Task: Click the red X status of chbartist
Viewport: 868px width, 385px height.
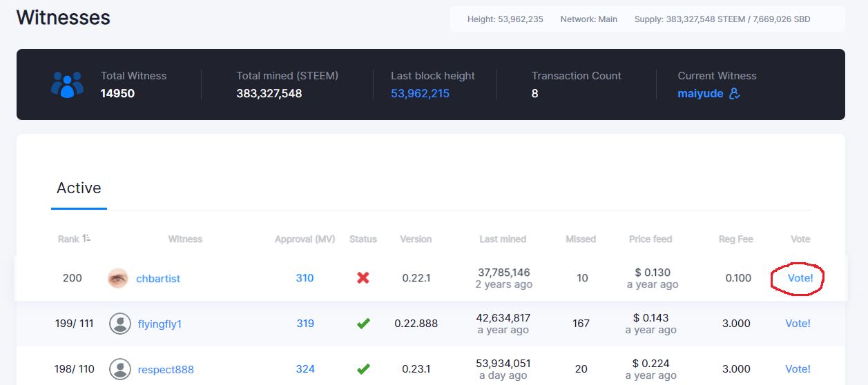Action: pos(363,278)
